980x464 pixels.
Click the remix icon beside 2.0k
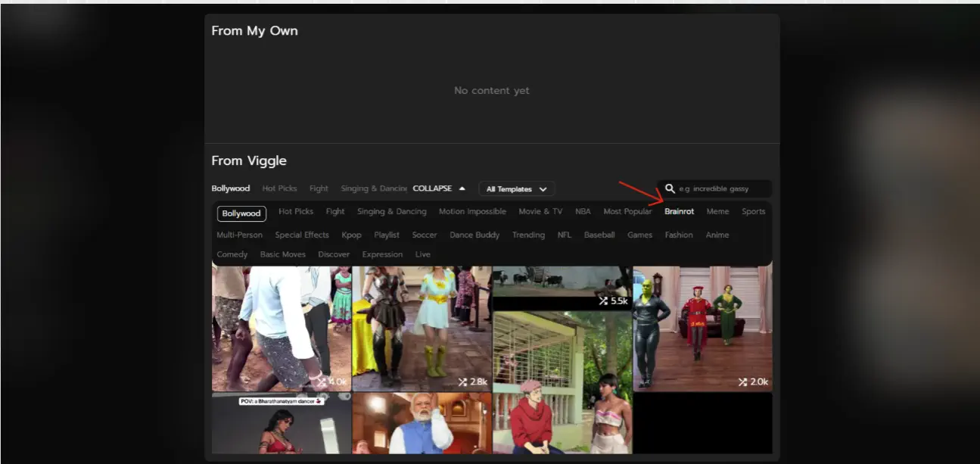743,382
